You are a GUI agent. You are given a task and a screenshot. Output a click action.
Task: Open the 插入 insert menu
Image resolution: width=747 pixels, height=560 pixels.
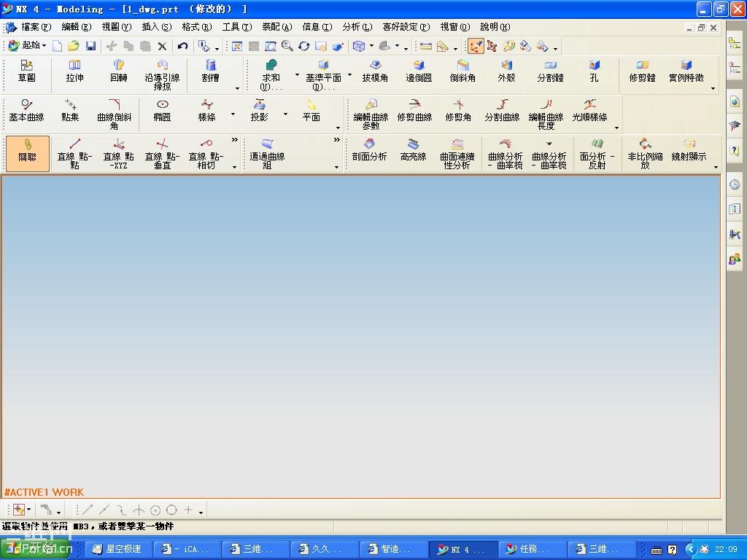pos(156,27)
